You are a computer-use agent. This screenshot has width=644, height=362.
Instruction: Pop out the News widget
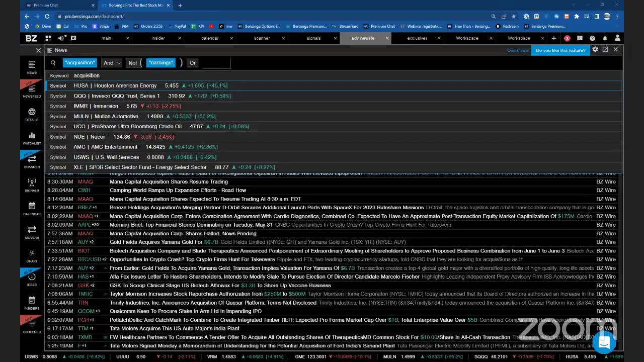click(x=605, y=50)
